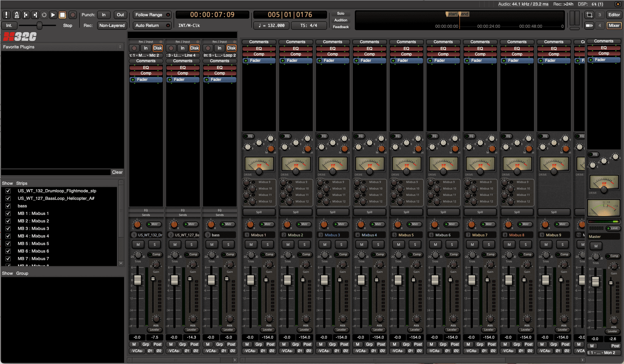Arm record on US_WT_127 bass strip
This screenshot has height=364, width=624.
coord(171,48)
